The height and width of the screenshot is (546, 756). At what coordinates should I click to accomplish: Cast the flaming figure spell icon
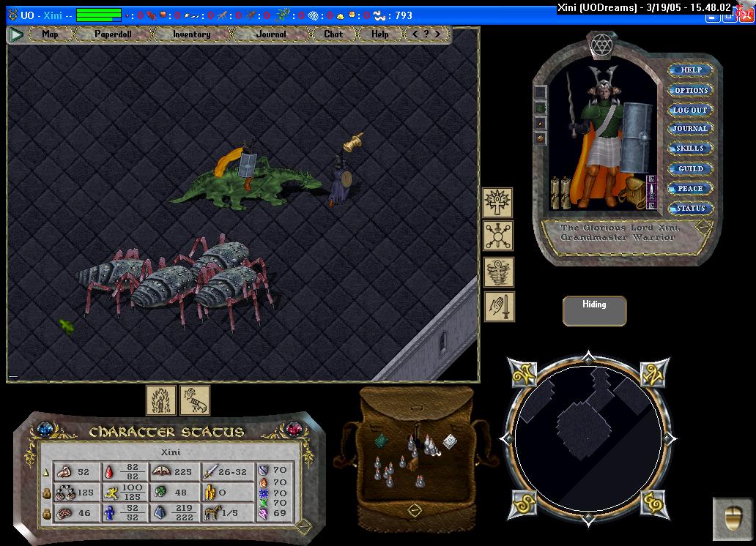pyautogui.click(x=161, y=400)
